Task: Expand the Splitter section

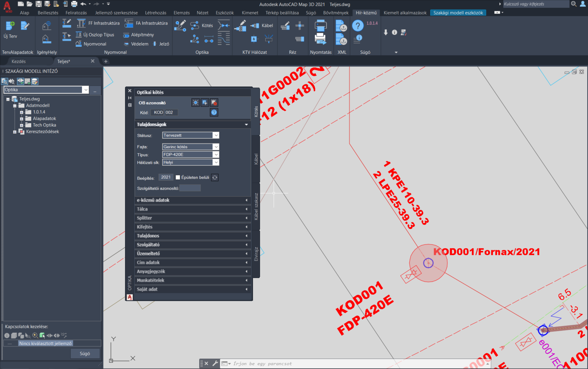Action: click(x=192, y=218)
